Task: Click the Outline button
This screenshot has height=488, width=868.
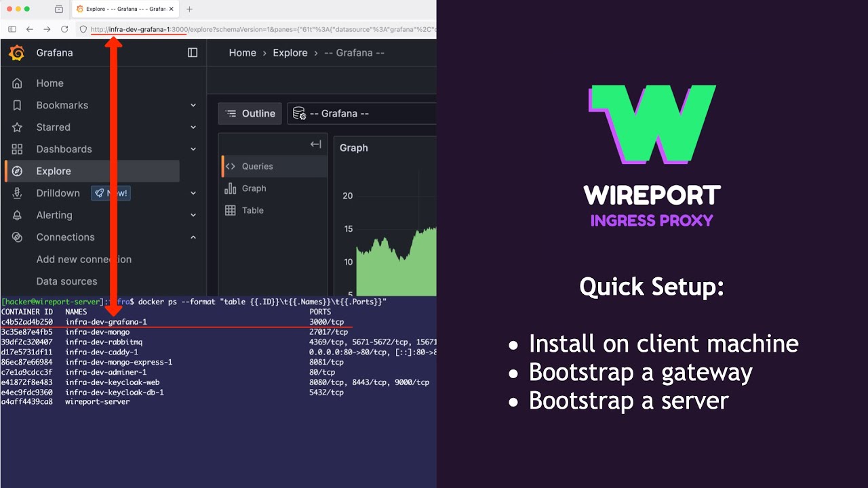Action: (250, 113)
